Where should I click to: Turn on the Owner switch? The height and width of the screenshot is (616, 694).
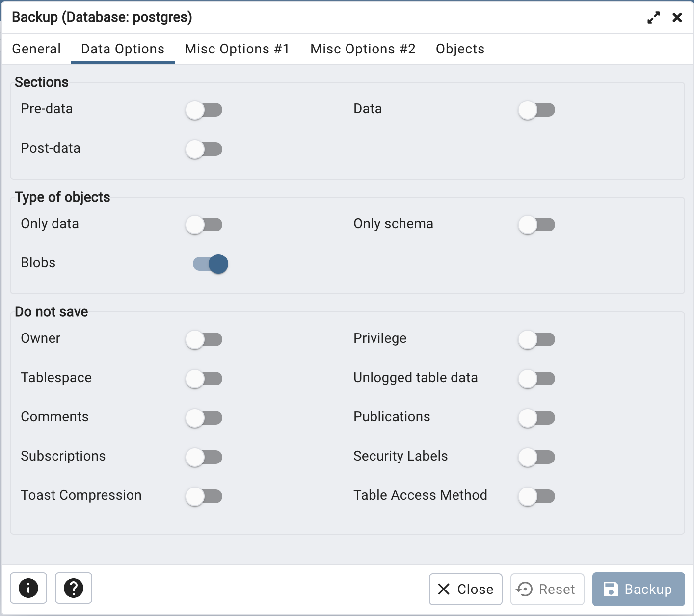(x=204, y=339)
